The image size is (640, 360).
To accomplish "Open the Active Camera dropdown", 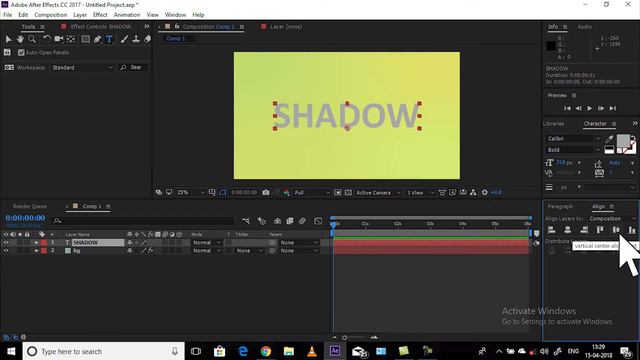I will 378,192.
